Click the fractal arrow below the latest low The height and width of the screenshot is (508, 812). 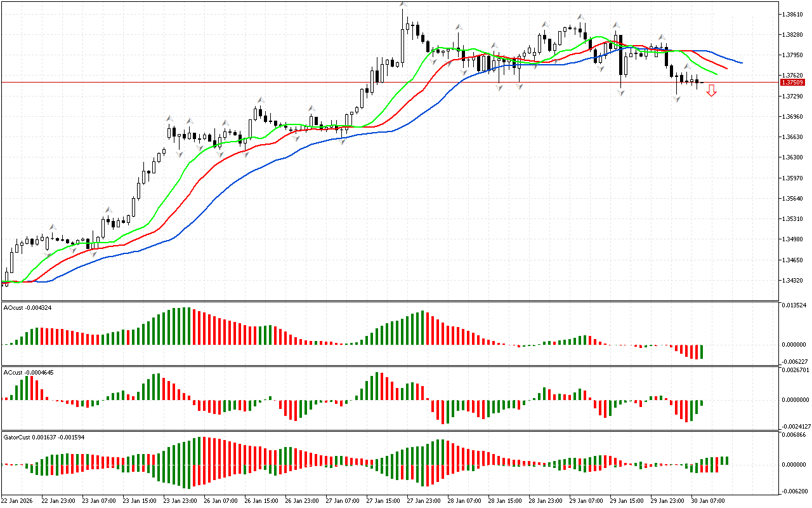(x=677, y=100)
